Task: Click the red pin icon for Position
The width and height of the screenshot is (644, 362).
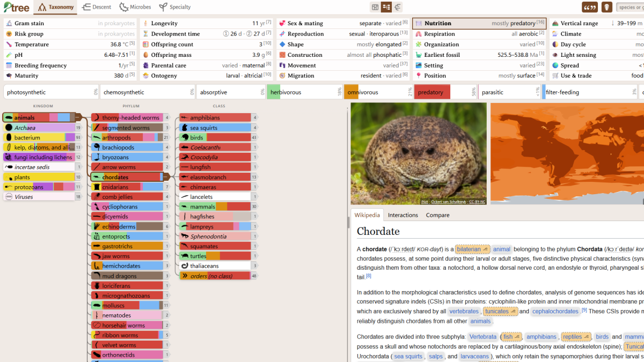Action: (x=419, y=76)
